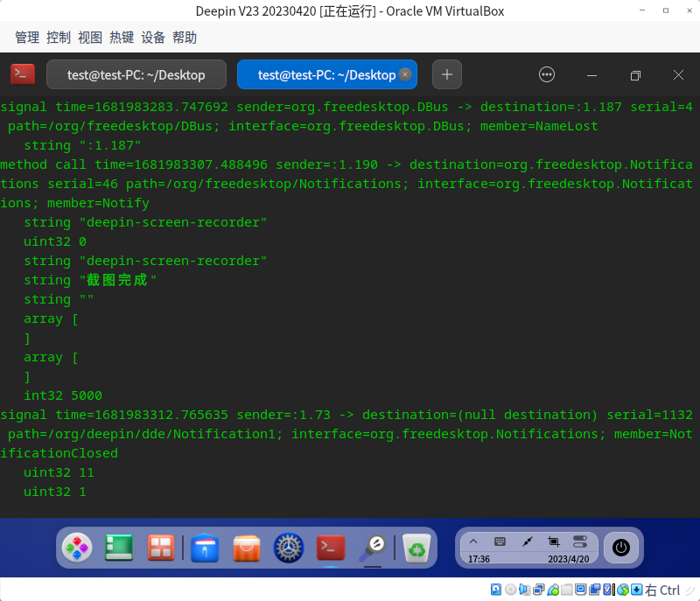
Task: Switch to the first terminal tab
Action: (x=136, y=74)
